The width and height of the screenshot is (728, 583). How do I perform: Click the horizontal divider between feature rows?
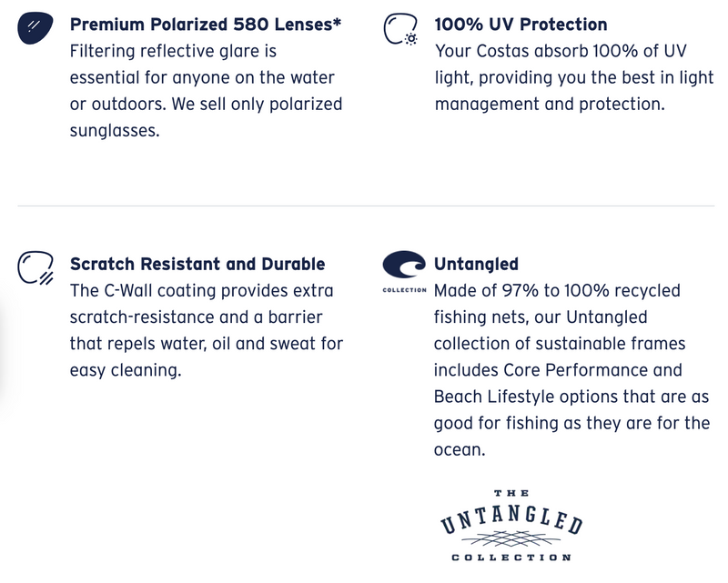tap(366, 206)
